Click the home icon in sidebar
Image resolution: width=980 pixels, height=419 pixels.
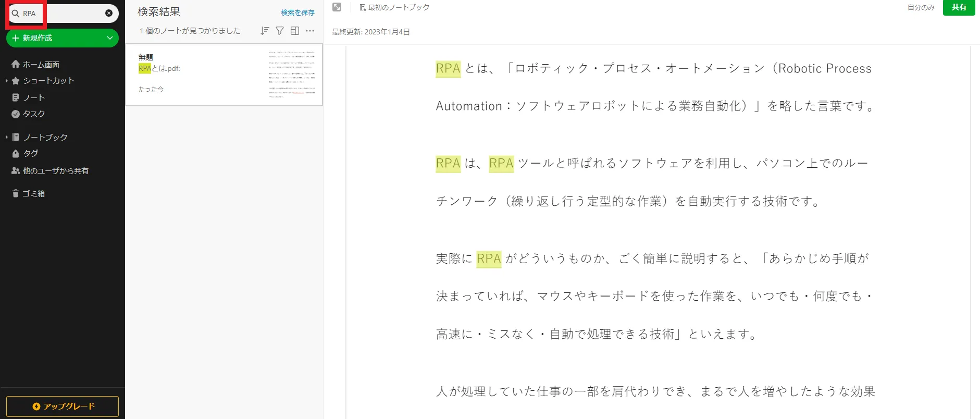click(16, 64)
